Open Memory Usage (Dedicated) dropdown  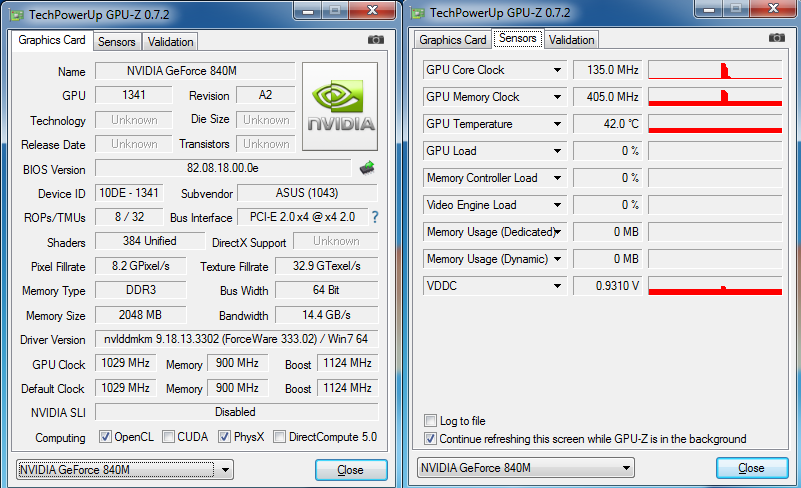pyautogui.click(x=557, y=233)
